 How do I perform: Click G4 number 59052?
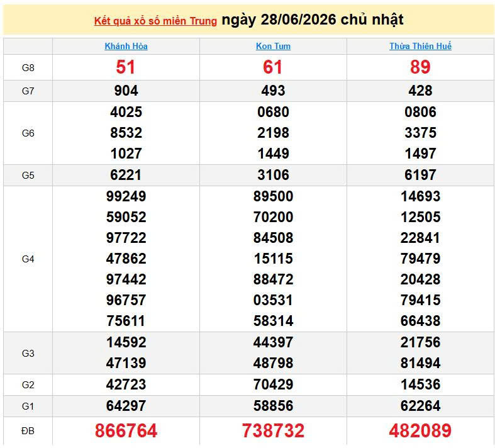[x=126, y=217]
